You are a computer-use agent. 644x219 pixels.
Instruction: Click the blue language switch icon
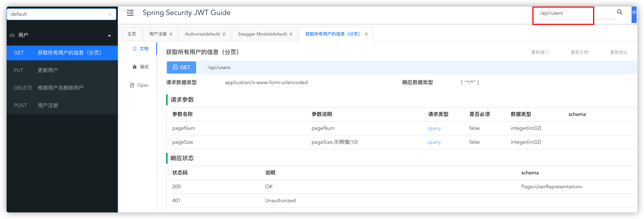634,13
